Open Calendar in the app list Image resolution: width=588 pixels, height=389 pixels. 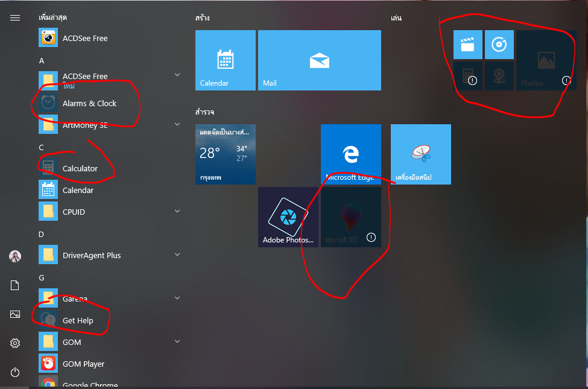[x=110, y=190]
